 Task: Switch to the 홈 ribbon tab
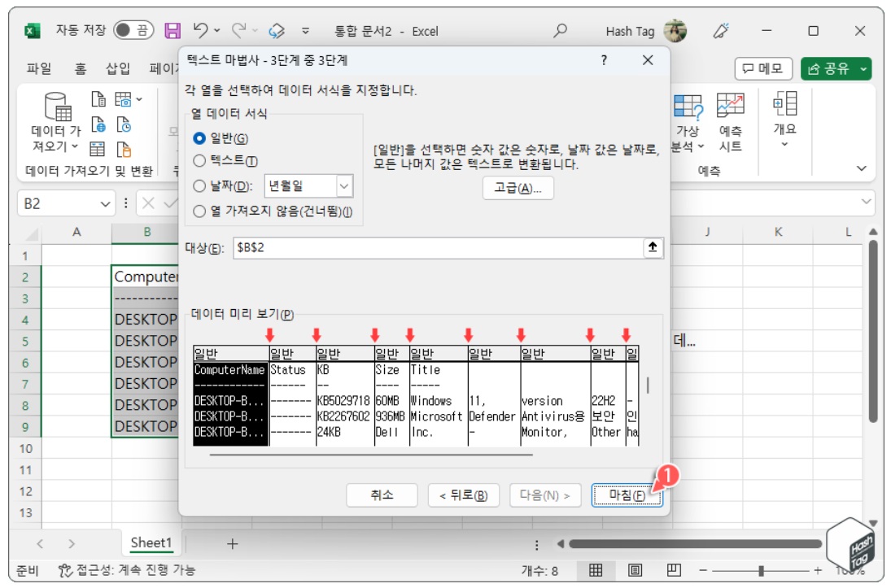tap(80, 69)
